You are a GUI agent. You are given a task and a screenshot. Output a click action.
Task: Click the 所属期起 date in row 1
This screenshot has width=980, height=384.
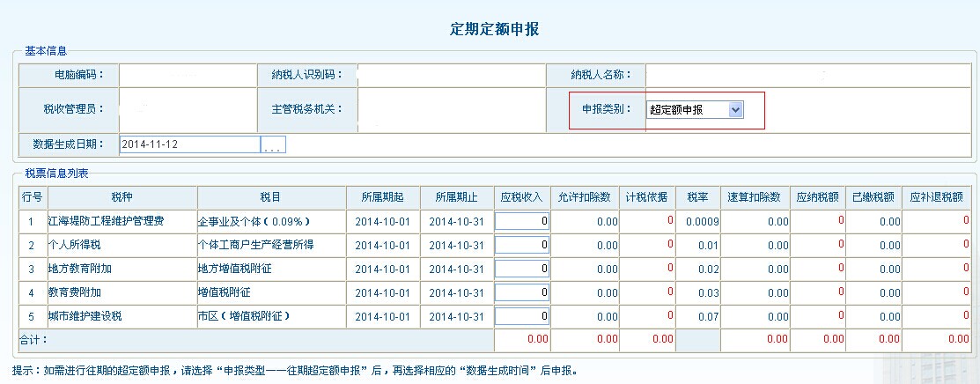tap(383, 221)
